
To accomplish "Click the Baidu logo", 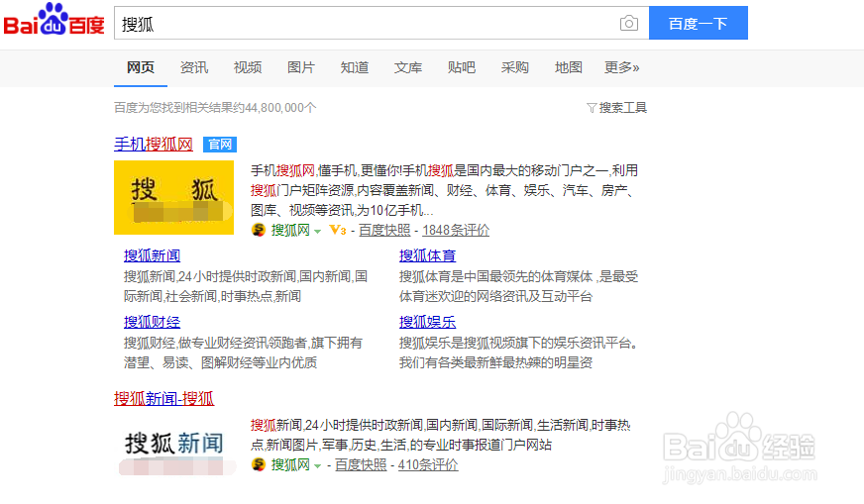I will pos(54,21).
